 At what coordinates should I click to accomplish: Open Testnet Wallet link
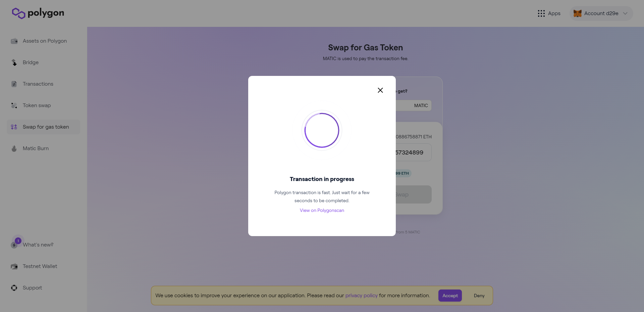(x=43, y=266)
